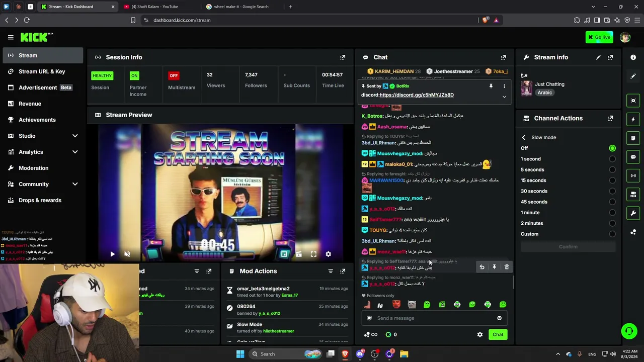Pop out the Chat panel
This screenshot has height=362, width=644.
[x=503, y=57]
